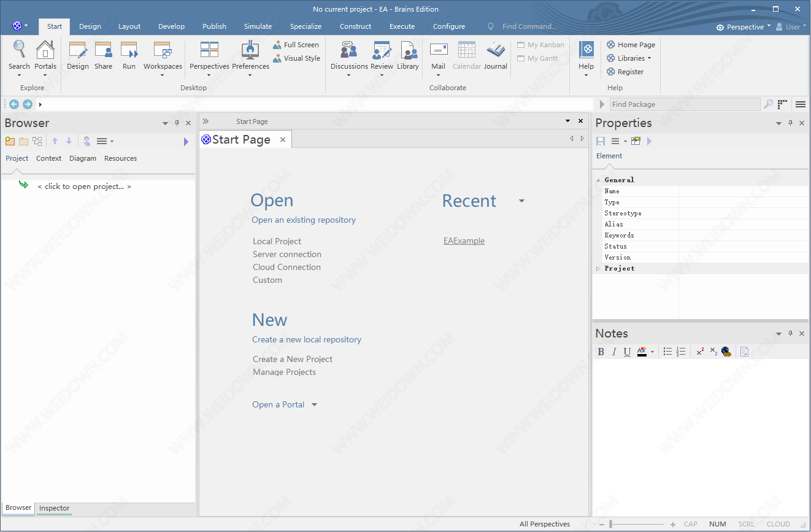
Task: Switch to the Simulate ribbon tab
Action: tap(258, 26)
